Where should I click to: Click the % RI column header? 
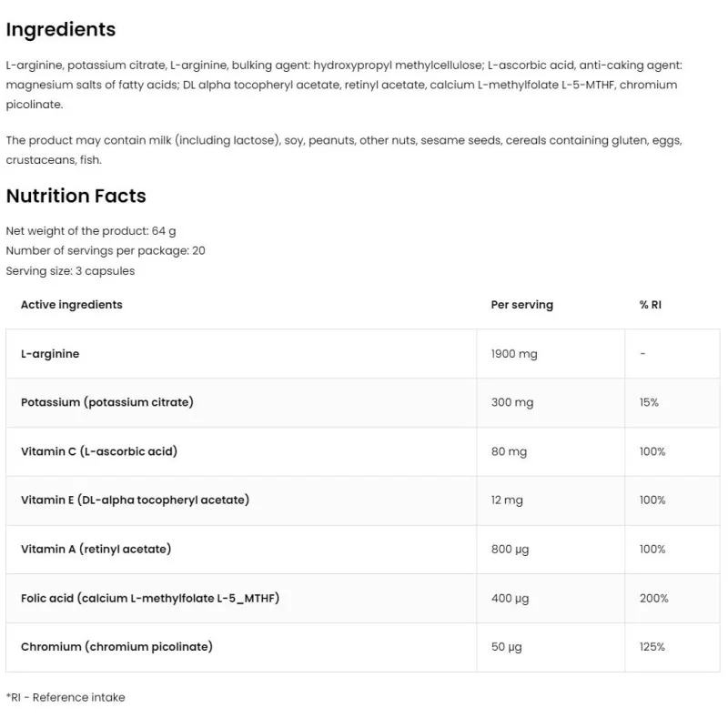(x=650, y=305)
